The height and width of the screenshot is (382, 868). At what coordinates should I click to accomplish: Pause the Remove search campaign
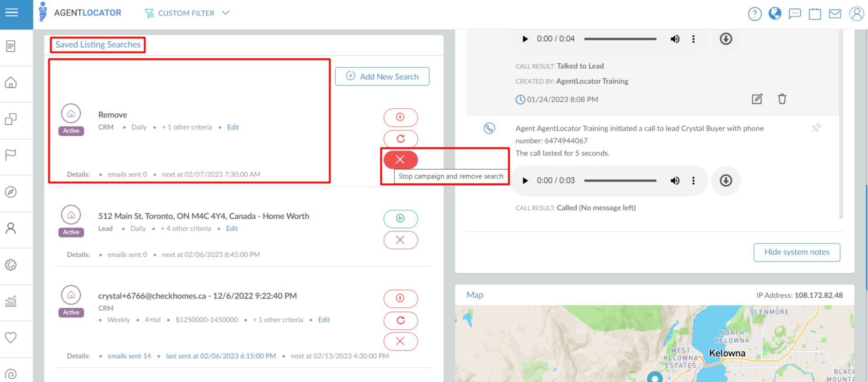click(400, 117)
